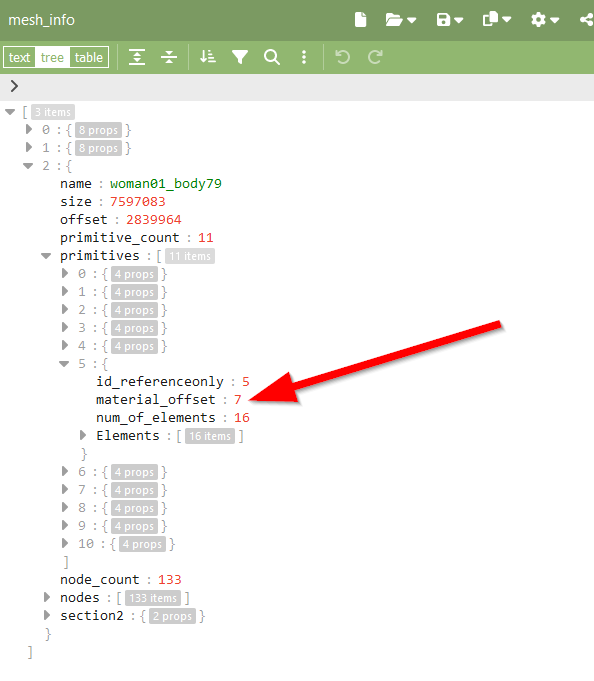Click the save disk icon
The image size is (594, 681).
coord(443,20)
